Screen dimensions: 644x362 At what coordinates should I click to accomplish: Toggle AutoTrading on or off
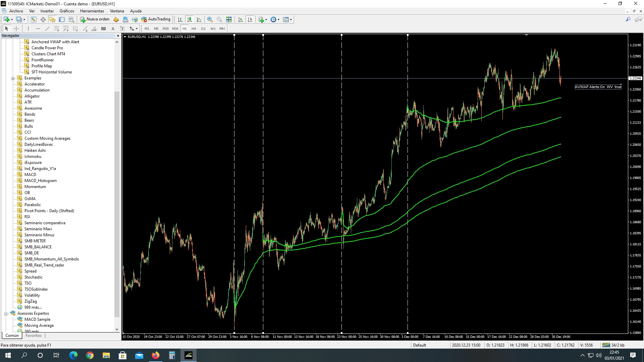click(156, 19)
